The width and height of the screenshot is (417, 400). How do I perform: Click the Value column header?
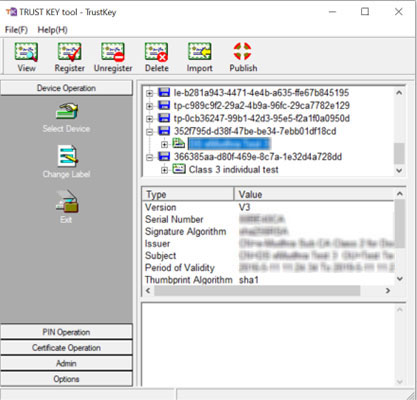(314, 194)
